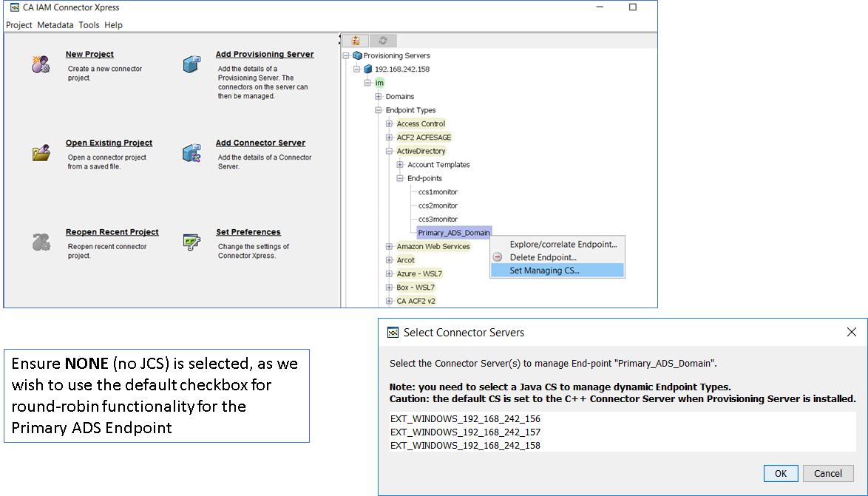Screen dimensions: 868x496
Task: Click the Reopen Recent Project icon
Action: click(41, 242)
